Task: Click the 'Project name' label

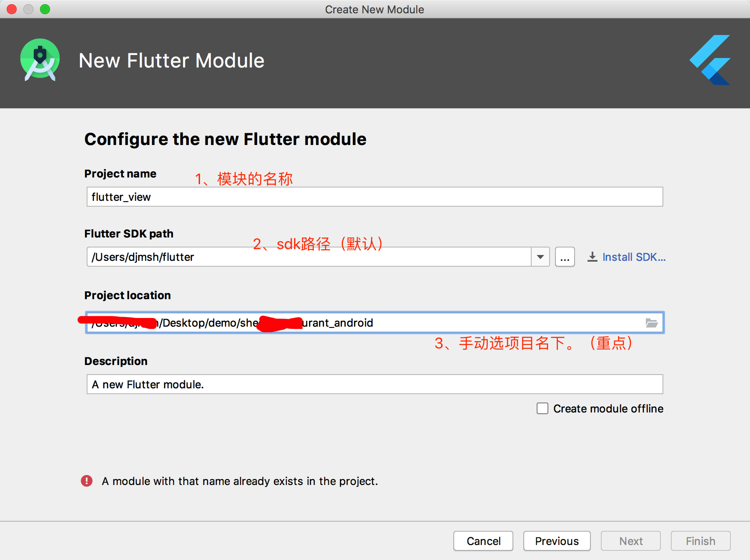Action: click(x=120, y=174)
